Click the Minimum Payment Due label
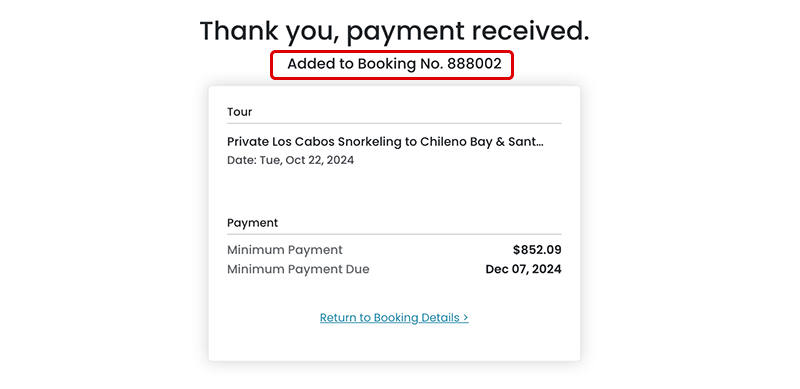800x389 pixels. 298,269
